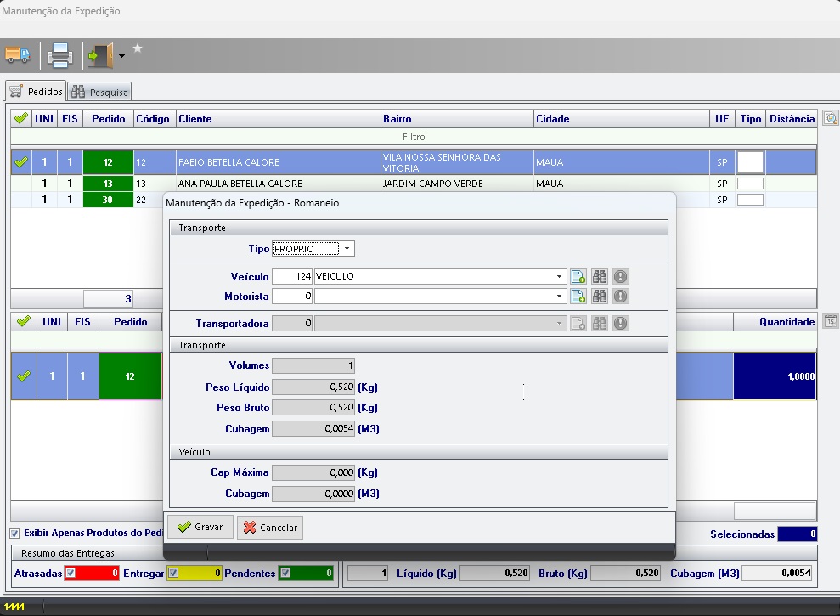Click the printer icon in toolbar
This screenshot has height=616, width=840.
pyautogui.click(x=60, y=56)
